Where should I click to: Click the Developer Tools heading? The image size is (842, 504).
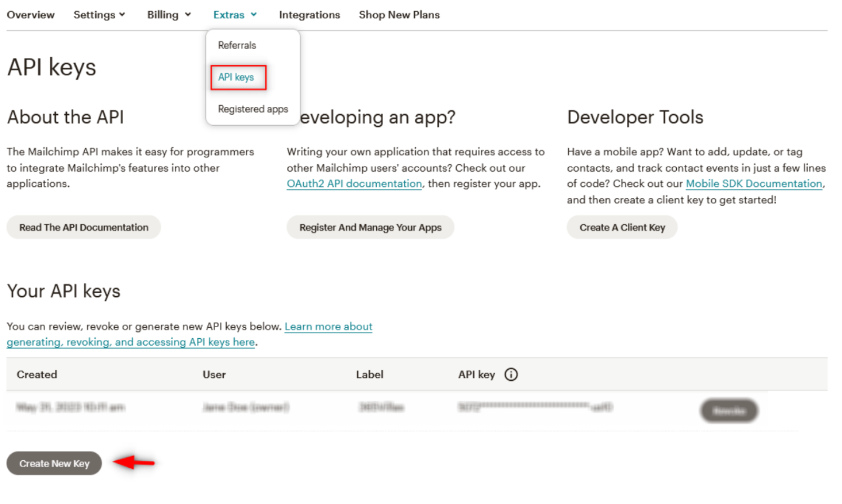[635, 117]
